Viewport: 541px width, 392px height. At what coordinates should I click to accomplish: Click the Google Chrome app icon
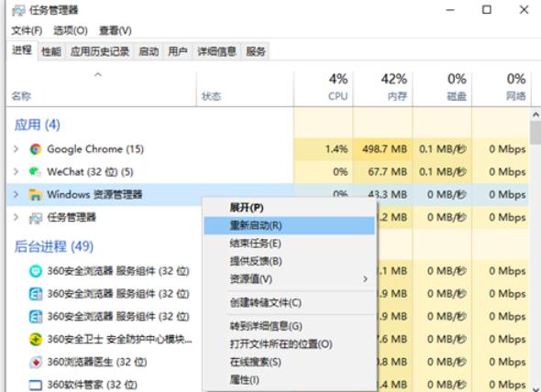click(x=36, y=149)
